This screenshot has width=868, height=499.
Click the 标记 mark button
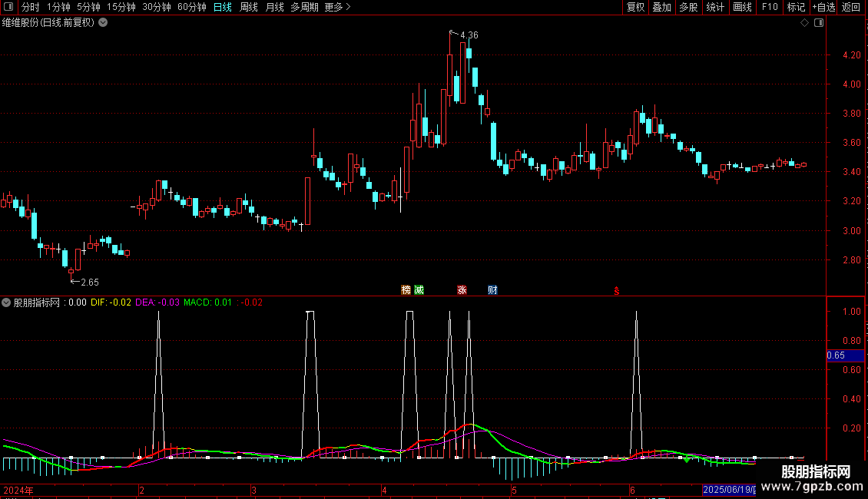(x=796, y=7)
